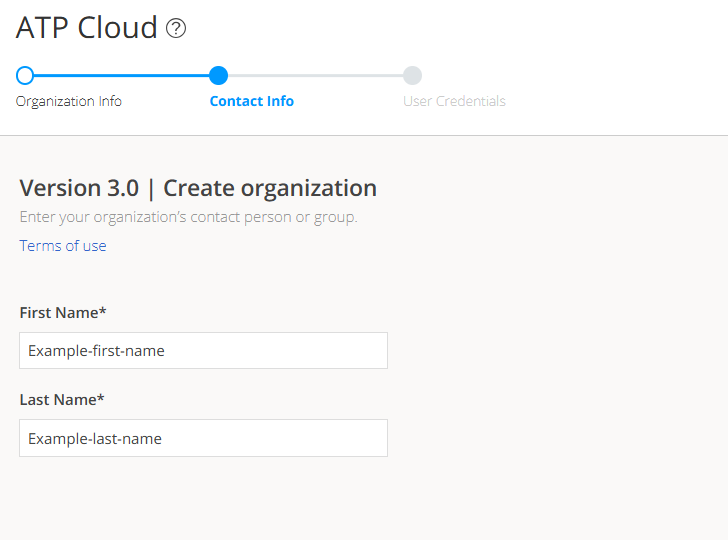This screenshot has height=540, width=728.
Task: Click the First Name field label
Action: click(x=58, y=313)
